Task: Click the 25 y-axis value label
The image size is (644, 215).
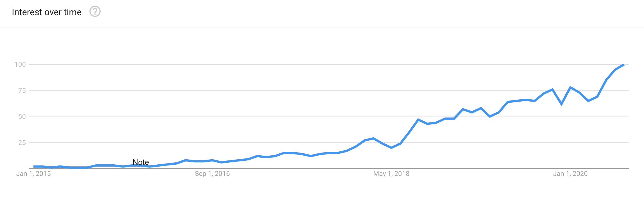Action: [22, 143]
